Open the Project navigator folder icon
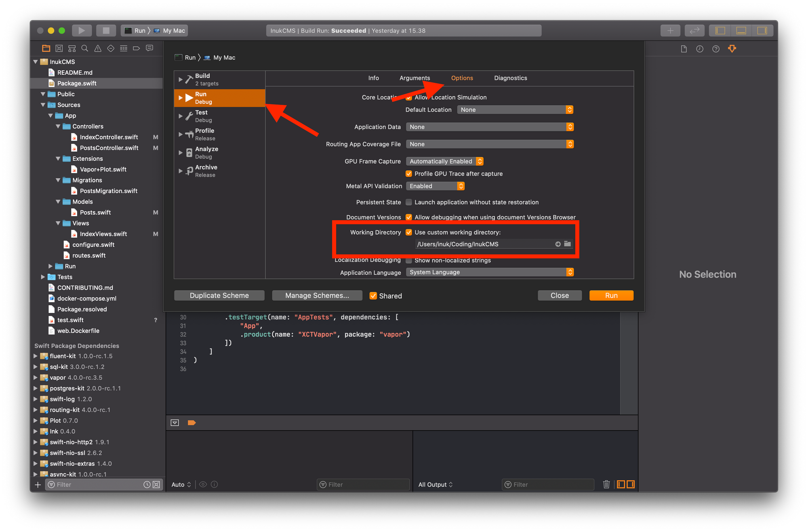Screen dimensions: 808x532 46,48
